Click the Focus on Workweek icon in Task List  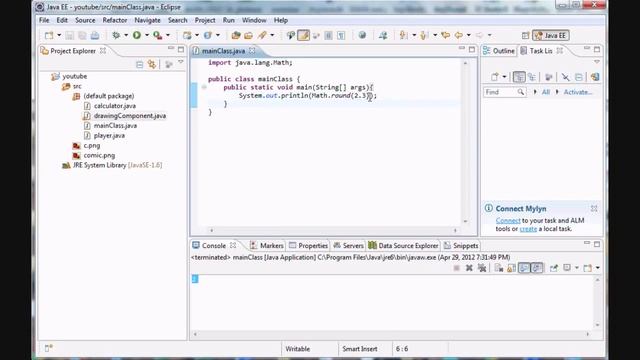(549, 77)
